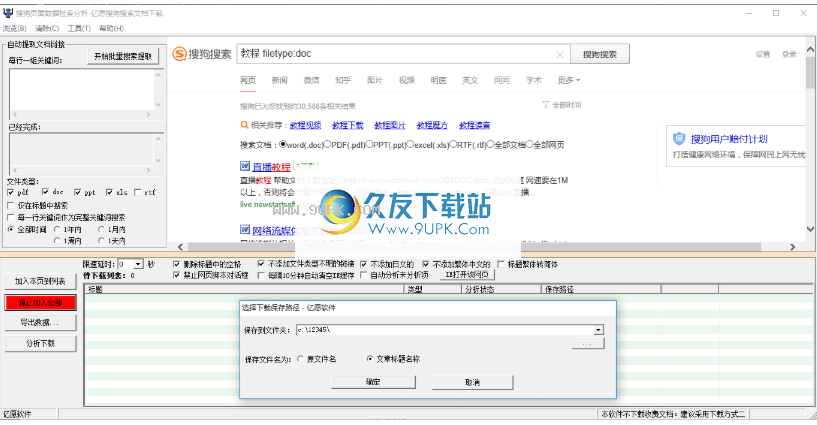Open the 帮助(H) menu
Screen dimensions: 817x425
[112, 28]
